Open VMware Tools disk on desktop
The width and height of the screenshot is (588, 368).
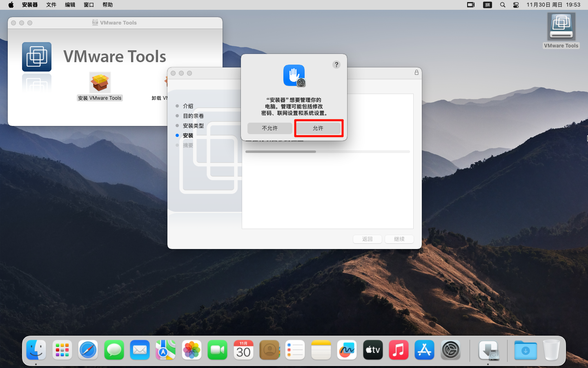click(561, 27)
